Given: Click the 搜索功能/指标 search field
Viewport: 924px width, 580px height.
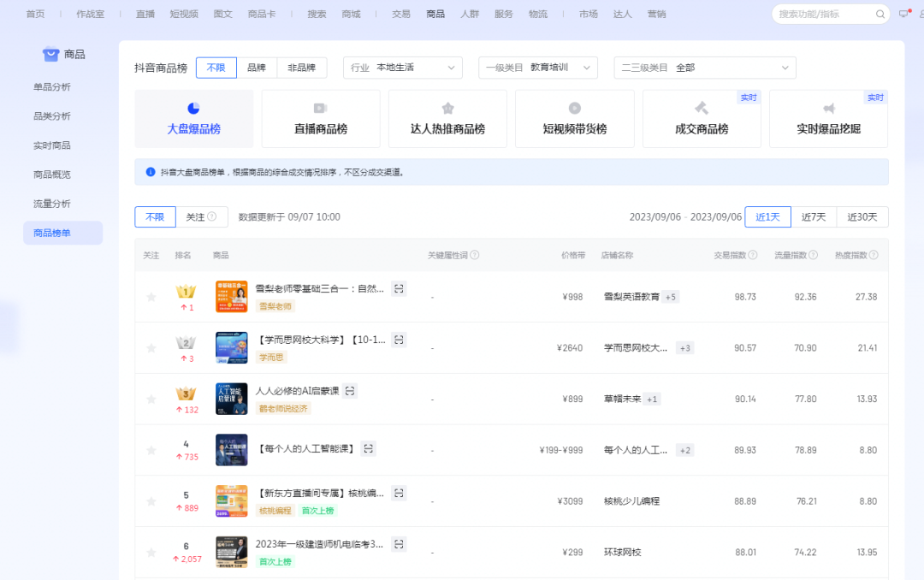Looking at the screenshot, I should (x=831, y=15).
